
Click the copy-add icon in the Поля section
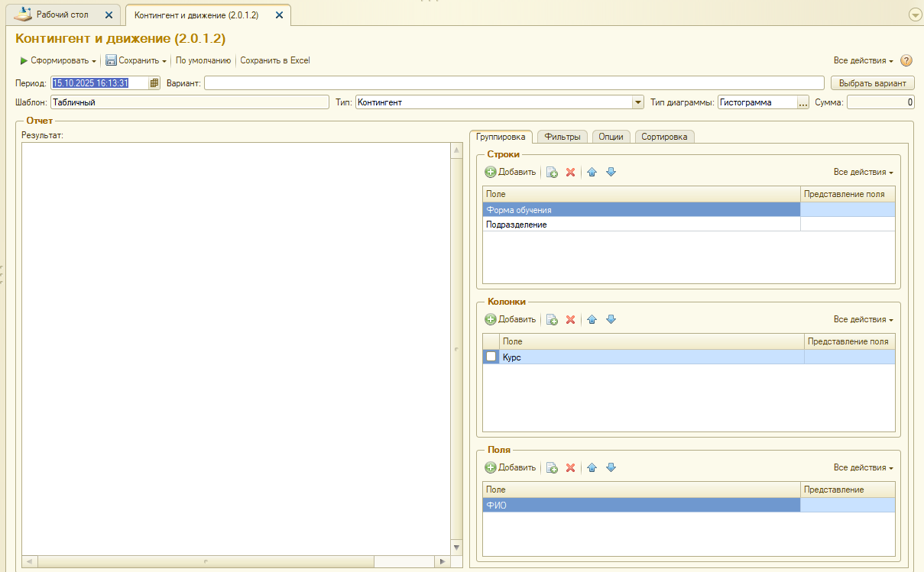point(552,468)
